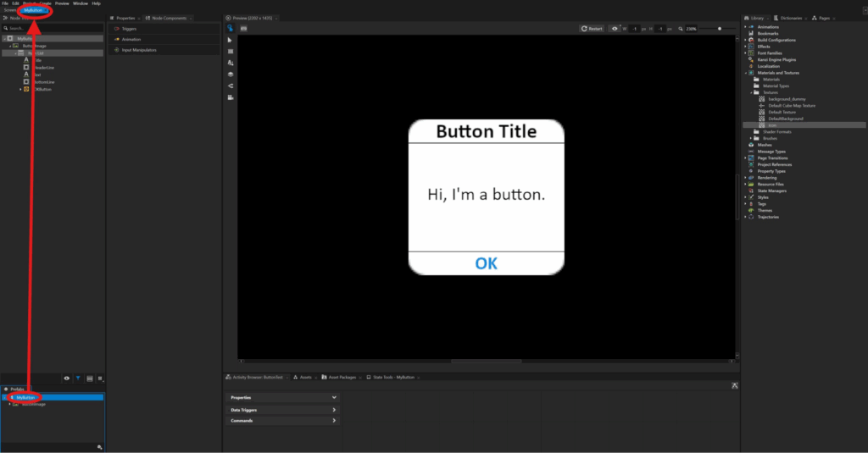
Task: Open the Window menu
Action: [81, 3]
